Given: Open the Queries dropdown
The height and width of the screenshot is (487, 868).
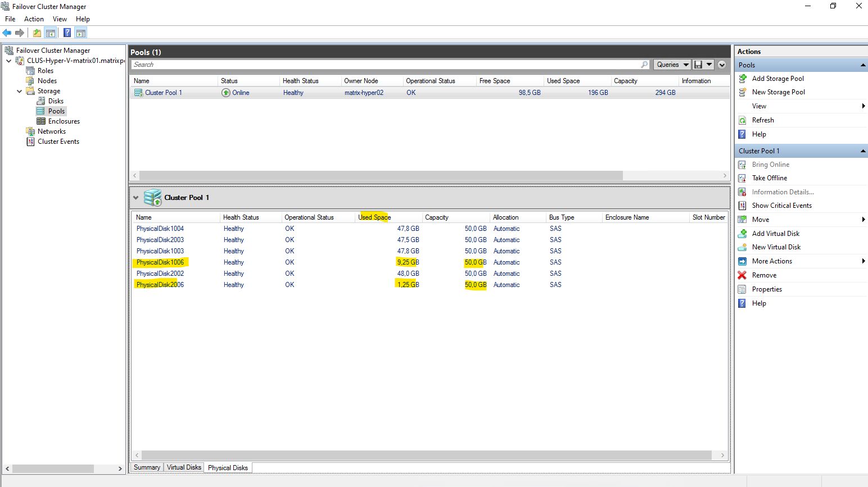Looking at the screenshot, I should [x=672, y=65].
